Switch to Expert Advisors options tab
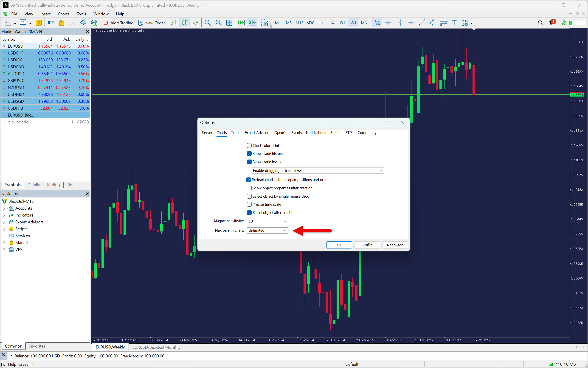 [x=257, y=133]
